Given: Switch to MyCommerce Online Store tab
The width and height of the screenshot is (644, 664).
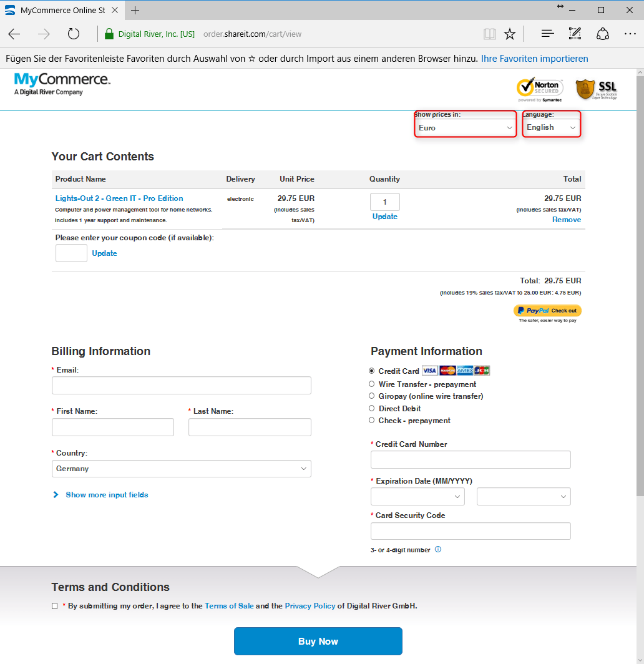Looking at the screenshot, I should pyautogui.click(x=62, y=10).
